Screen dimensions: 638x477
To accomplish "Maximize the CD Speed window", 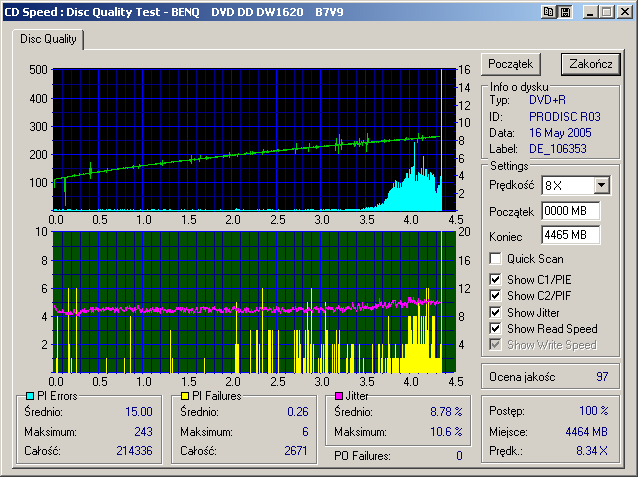I will pyautogui.click(x=607, y=12).
